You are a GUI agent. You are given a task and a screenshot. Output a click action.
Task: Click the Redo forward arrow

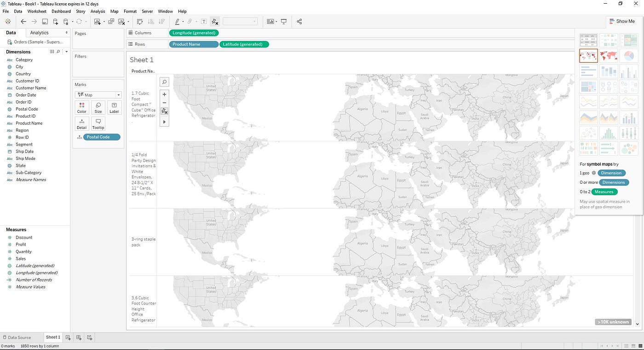pyautogui.click(x=34, y=21)
